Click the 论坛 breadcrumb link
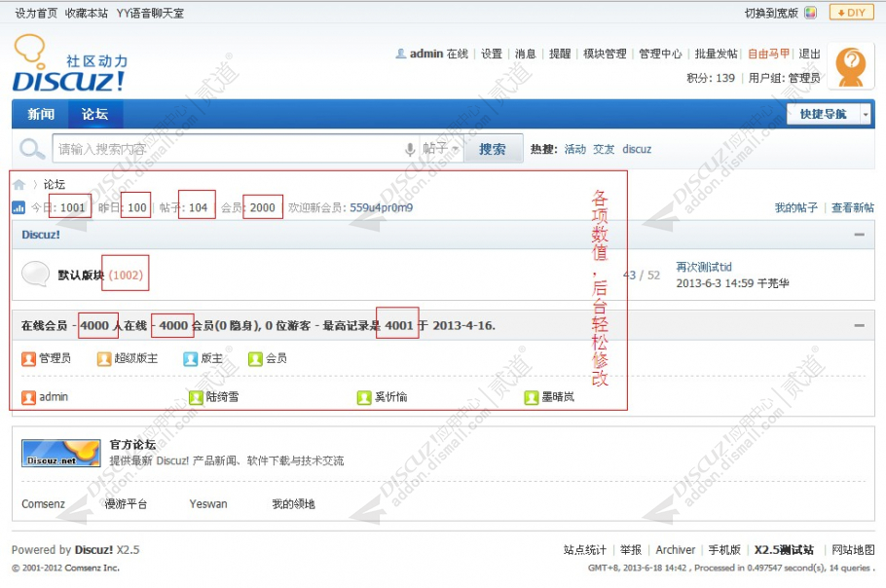This screenshot has height=588, width=886. 55,185
